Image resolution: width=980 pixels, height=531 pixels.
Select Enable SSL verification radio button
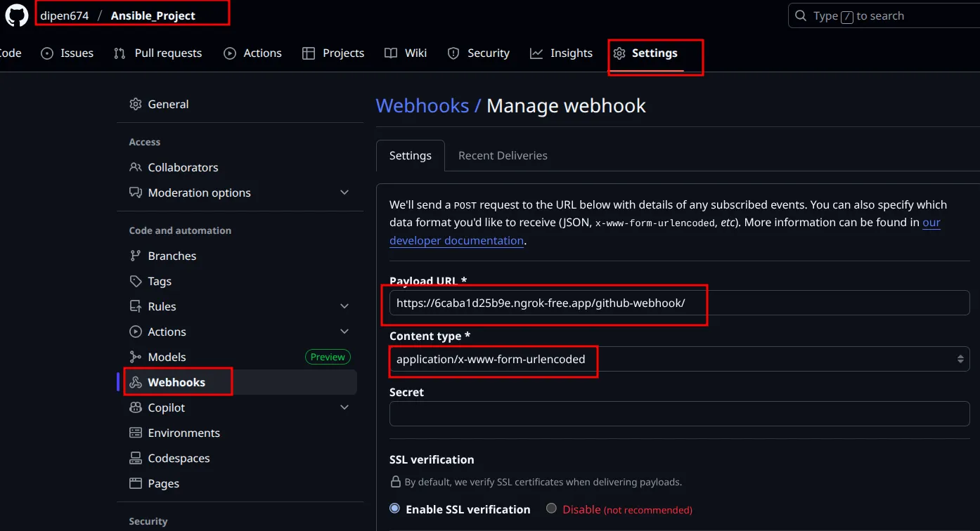(394, 509)
